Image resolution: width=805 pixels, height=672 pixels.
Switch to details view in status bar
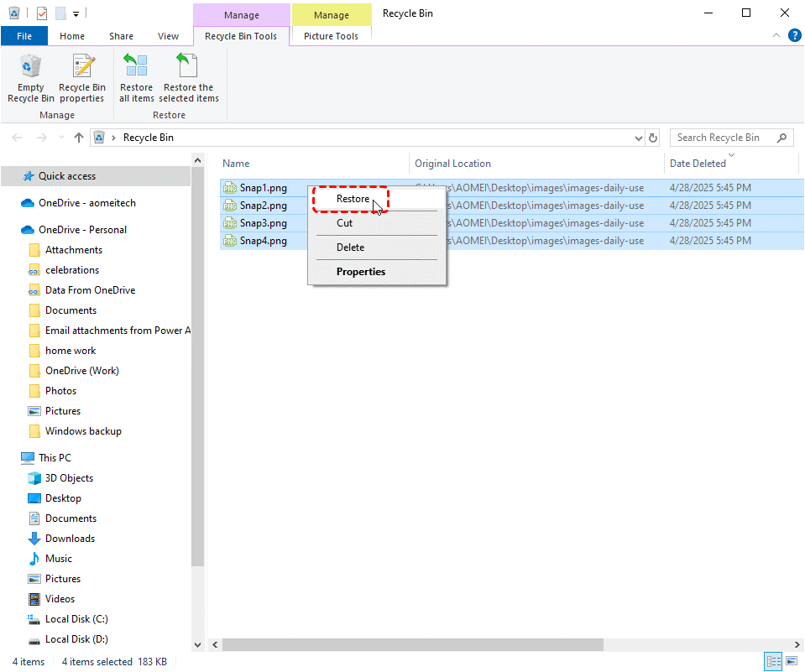[x=773, y=662]
